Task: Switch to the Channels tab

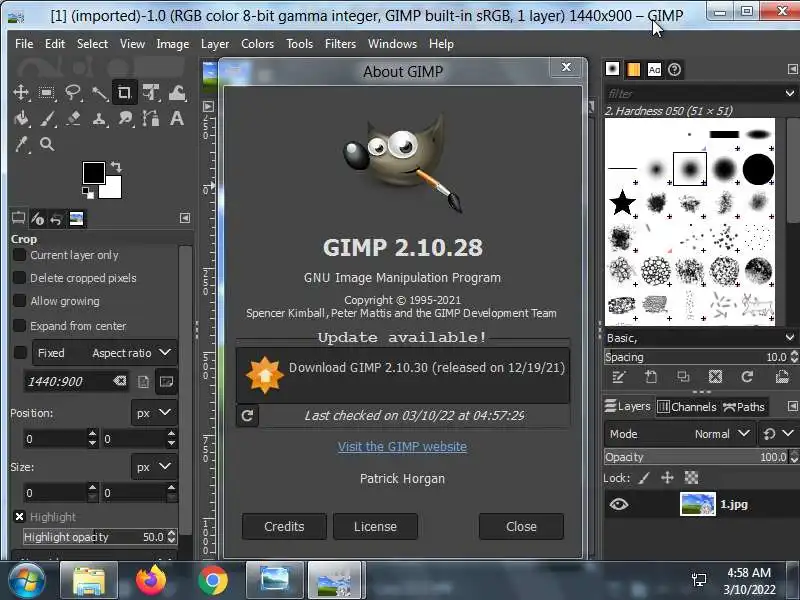Action: (687, 407)
